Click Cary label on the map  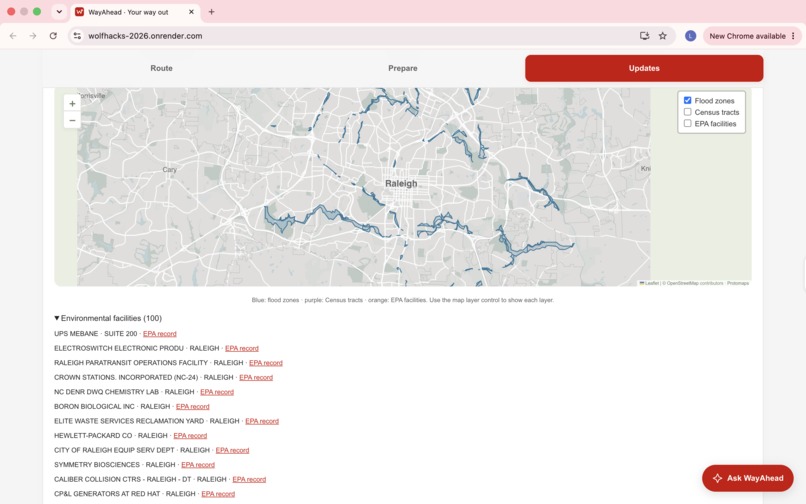[x=170, y=170]
